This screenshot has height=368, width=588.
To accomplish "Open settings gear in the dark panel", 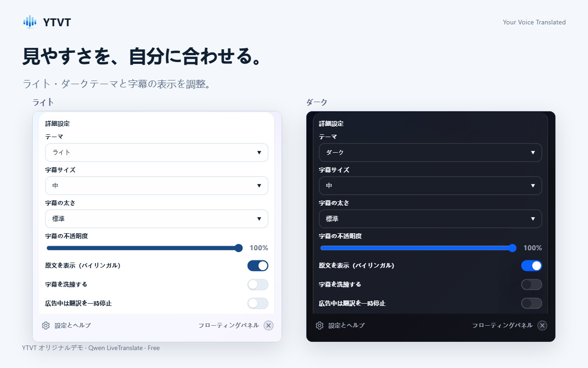I will tap(319, 325).
